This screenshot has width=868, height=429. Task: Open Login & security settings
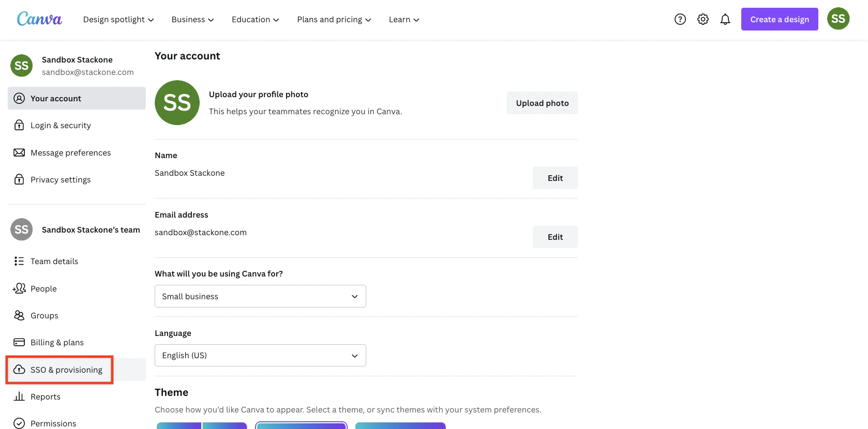click(77, 125)
